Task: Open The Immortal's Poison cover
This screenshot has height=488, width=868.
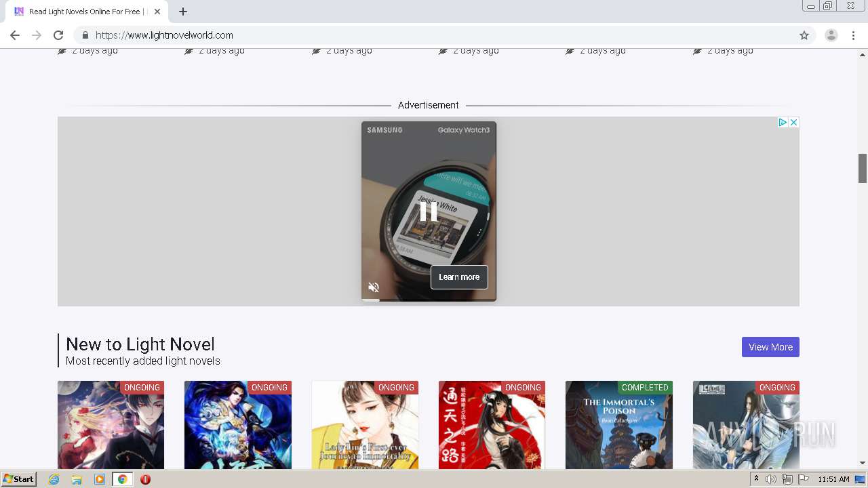Action: tap(619, 425)
